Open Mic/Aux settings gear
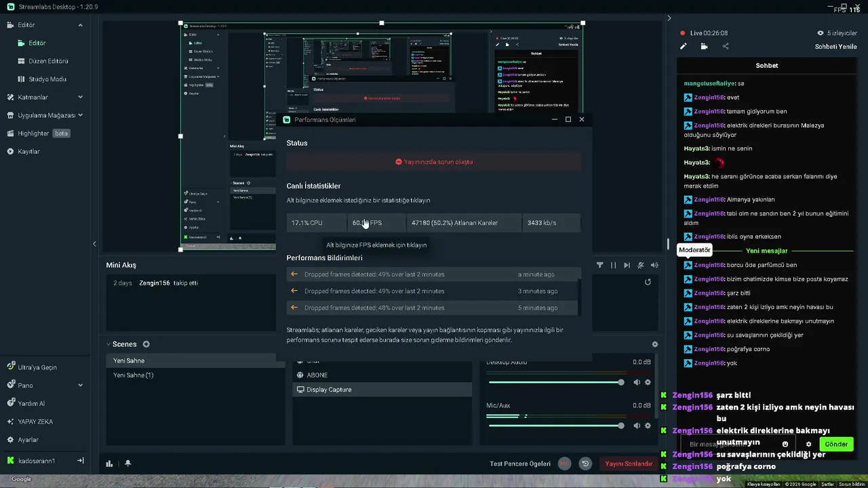This screenshot has width=868, height=488. pyautogui.click(x=648, y=426)
